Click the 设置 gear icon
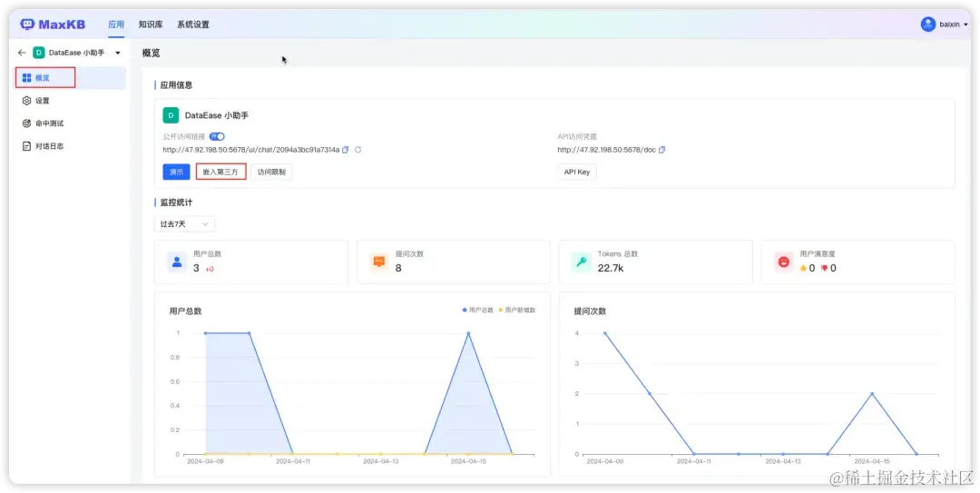 click(x=26, y=101)
